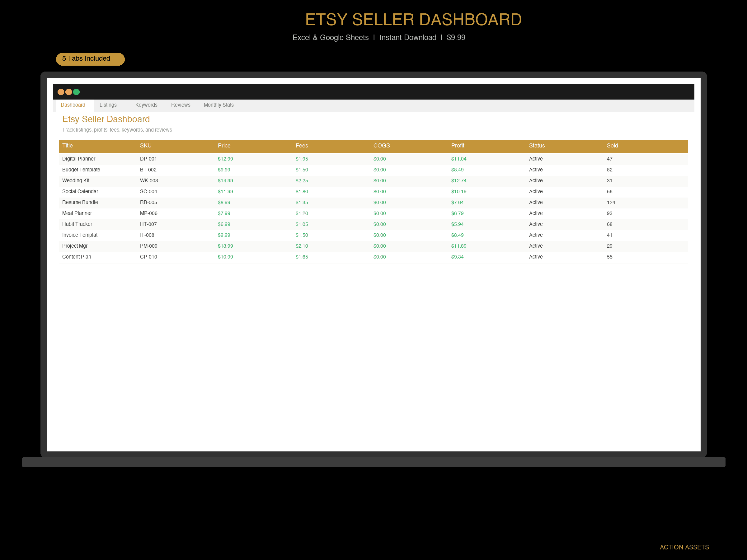Click the sold count 124
The height and width of the screenshot is (560, 747).
pos(611,202)
